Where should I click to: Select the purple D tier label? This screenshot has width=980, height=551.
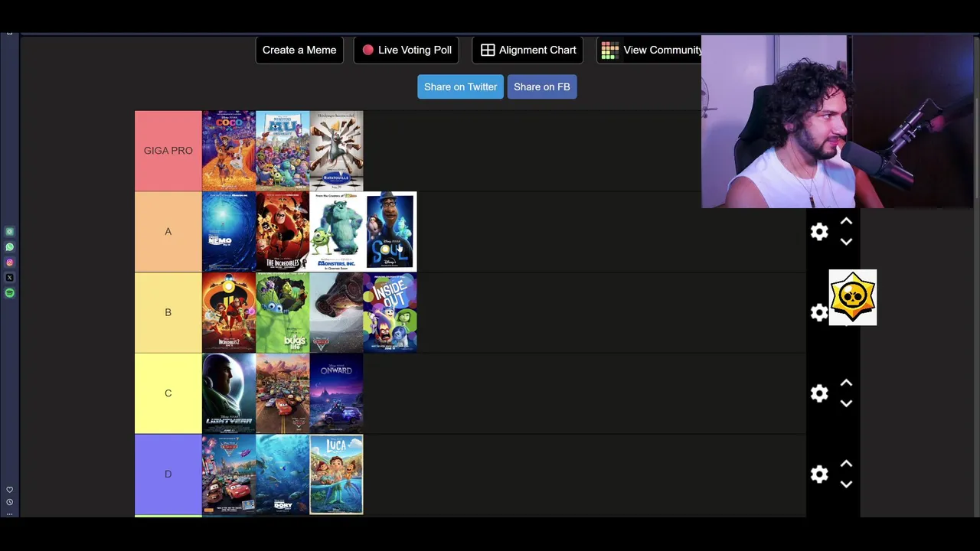168,474
